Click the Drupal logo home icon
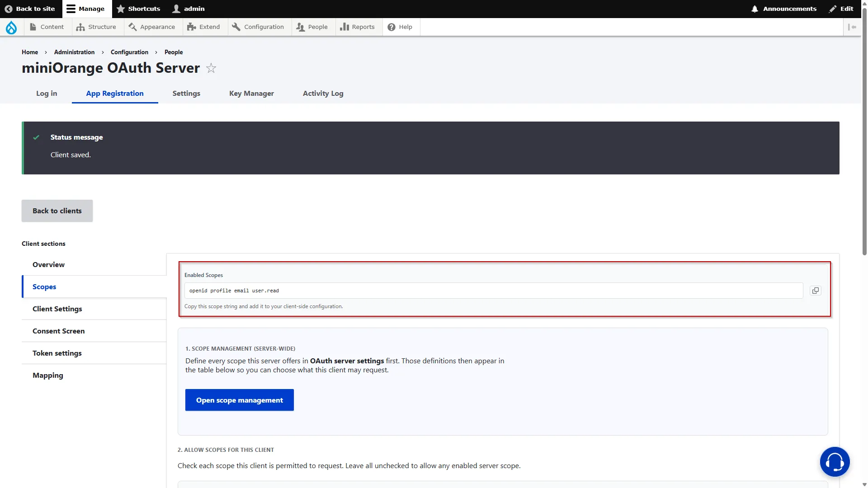This screenshot has width=868, height=488. pos(11,28)
